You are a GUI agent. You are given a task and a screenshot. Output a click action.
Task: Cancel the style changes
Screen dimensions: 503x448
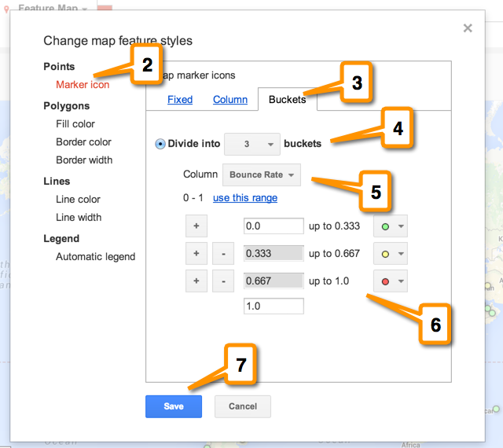[243, 406]
